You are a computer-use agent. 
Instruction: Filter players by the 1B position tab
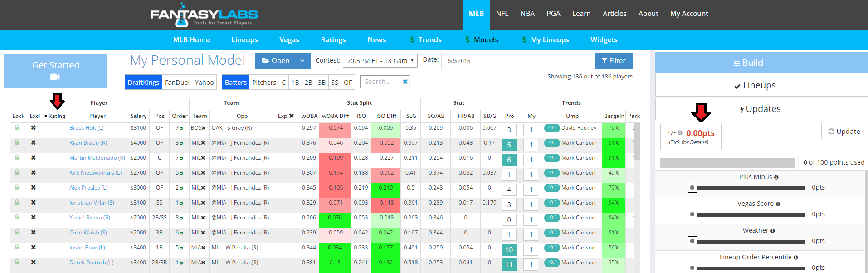(x=295, y=82)
